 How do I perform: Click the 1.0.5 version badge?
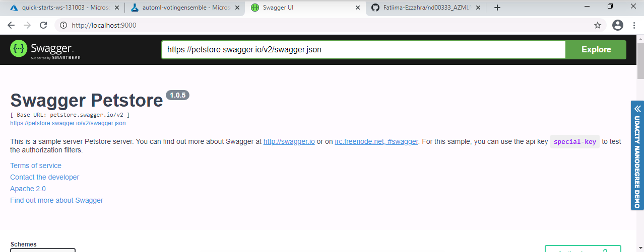click(x=177, y=95)
